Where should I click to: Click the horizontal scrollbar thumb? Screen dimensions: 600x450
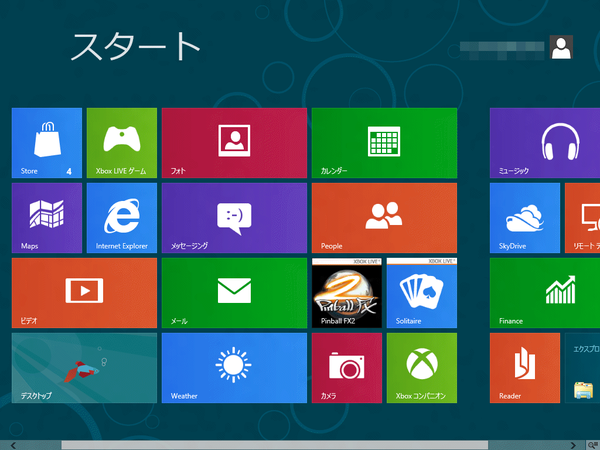(x=275, y=445)
